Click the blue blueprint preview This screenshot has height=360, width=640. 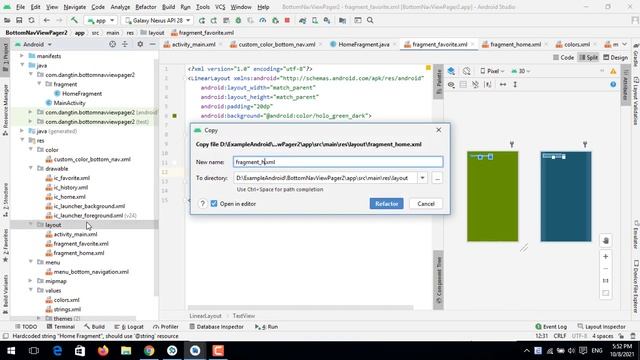coord(566,196)
